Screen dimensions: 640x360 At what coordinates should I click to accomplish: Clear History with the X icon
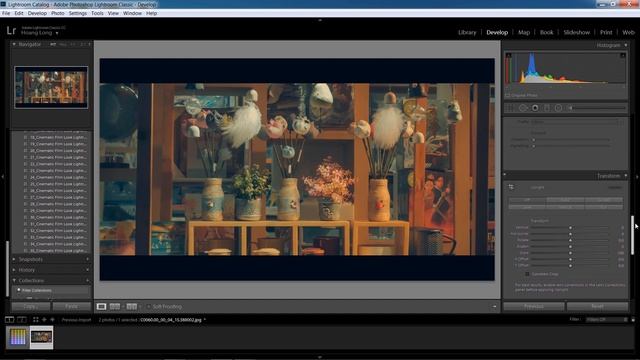(x=87, y=270)
